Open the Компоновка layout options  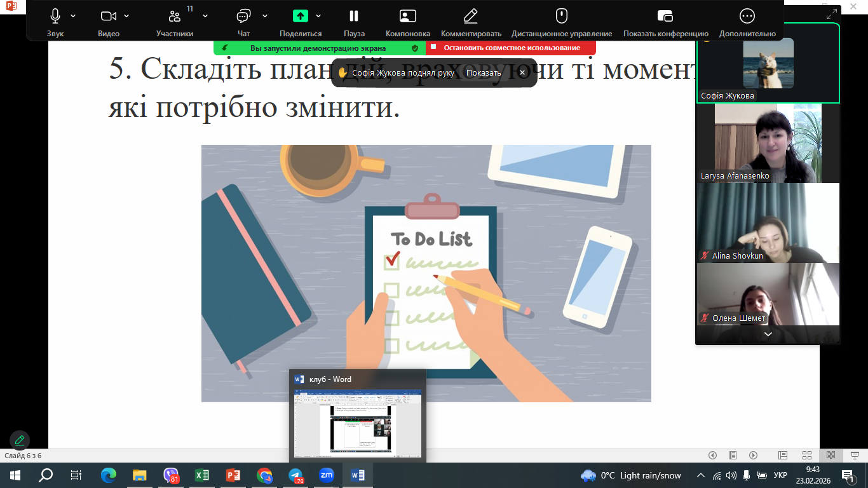(408, 22)
